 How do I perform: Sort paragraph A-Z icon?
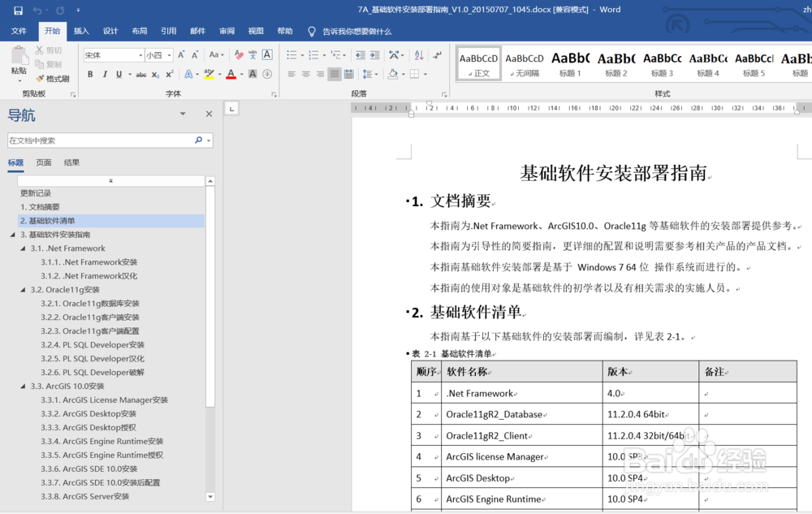point(419,55)
